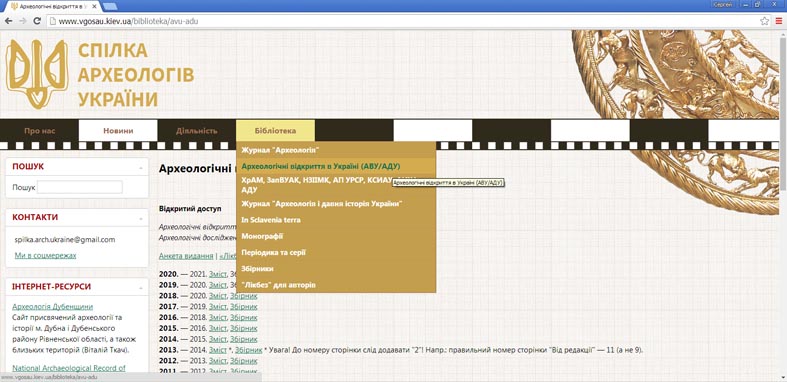Collapse the ІНТЕРНЕТ-РЕСУРСИ panel arrow

[x=141, y=288]
